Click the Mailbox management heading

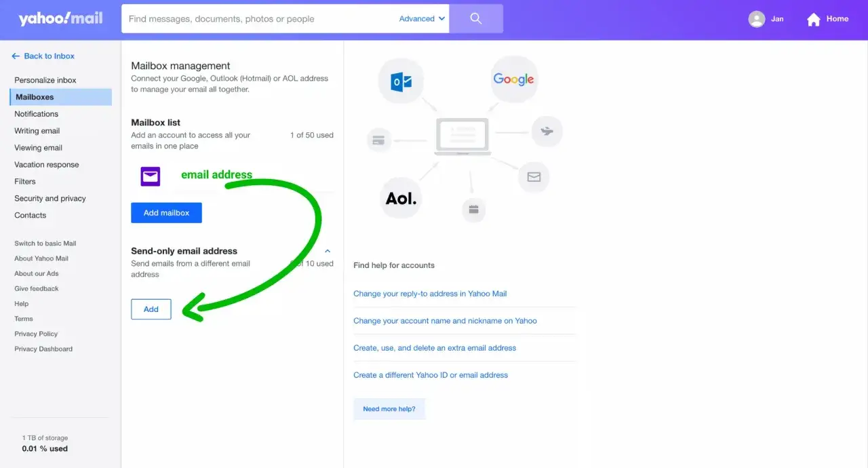(180, 66)
